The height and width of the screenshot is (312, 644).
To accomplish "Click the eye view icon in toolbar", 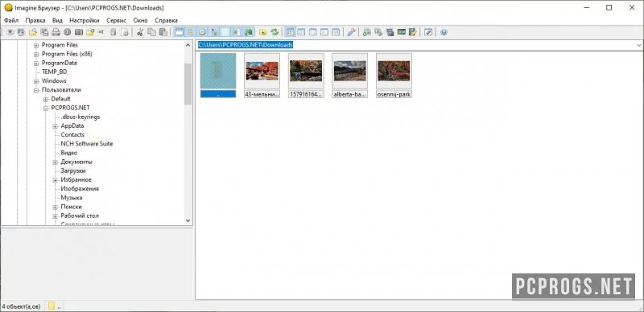I will (x=10, y=32).
